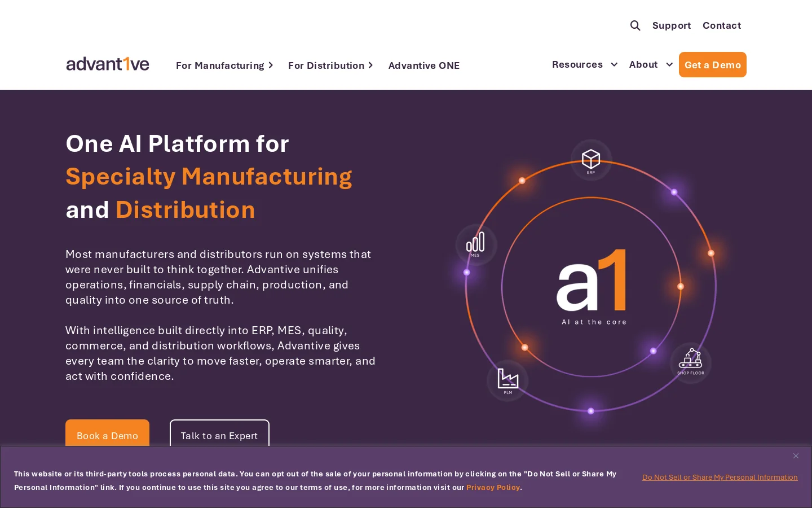The image size is (812, 508).
Task: Close the privacy notice banner
Action: (x=796, y=456)
